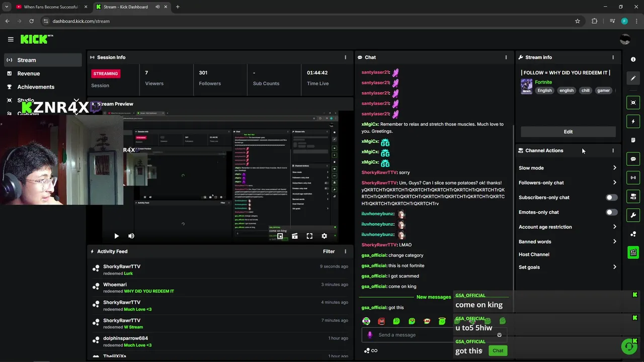Open the Session Info panel options menu
Image resolution: width=644 pixels, height=362 pixels.
pos(345,57)
